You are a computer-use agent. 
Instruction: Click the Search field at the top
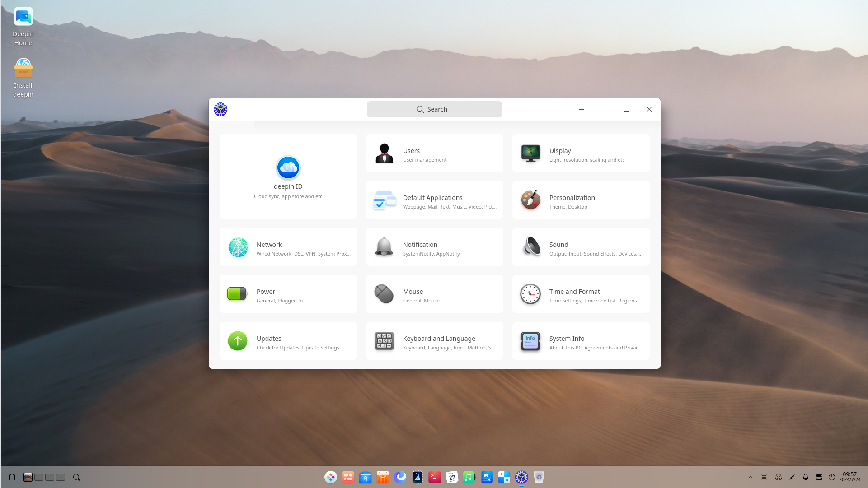pos(434,109)
